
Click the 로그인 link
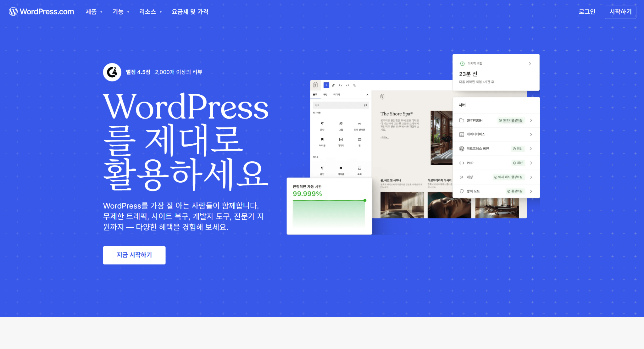587,12
